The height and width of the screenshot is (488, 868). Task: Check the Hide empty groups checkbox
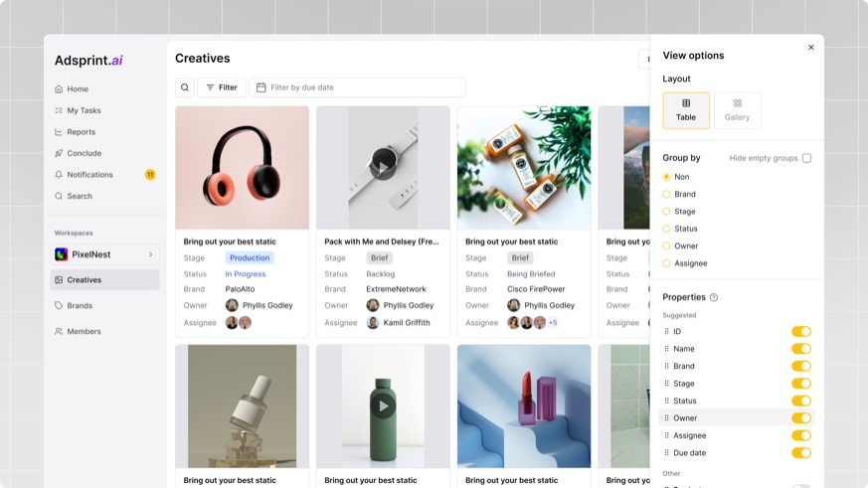[806, 158]
